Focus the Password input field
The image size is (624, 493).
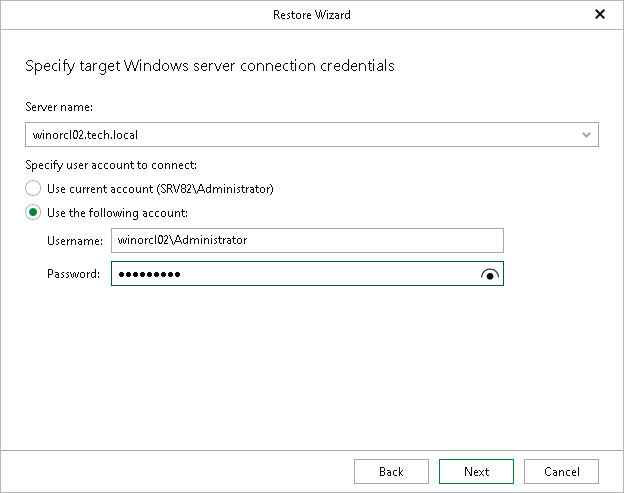tap(307, 273)
